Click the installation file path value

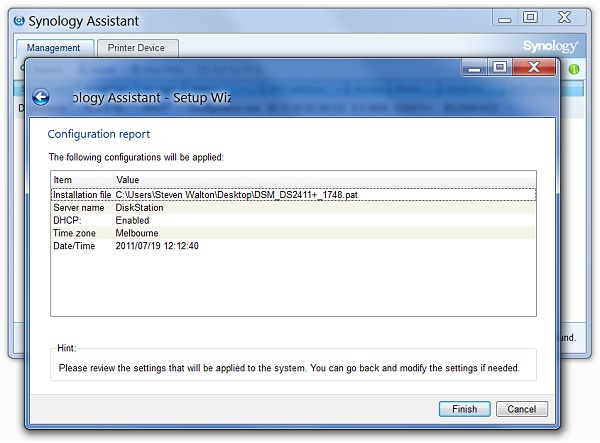tap(236, 195)
